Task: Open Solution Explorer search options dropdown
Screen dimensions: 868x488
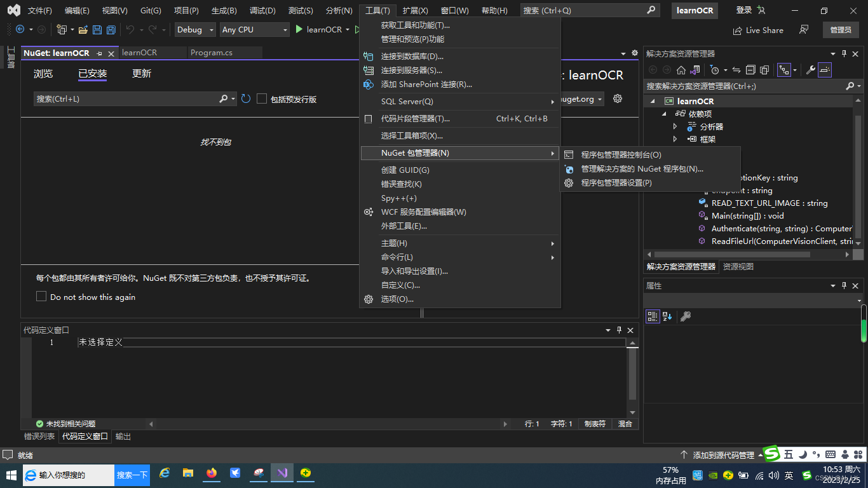Action: coord(858,86)
